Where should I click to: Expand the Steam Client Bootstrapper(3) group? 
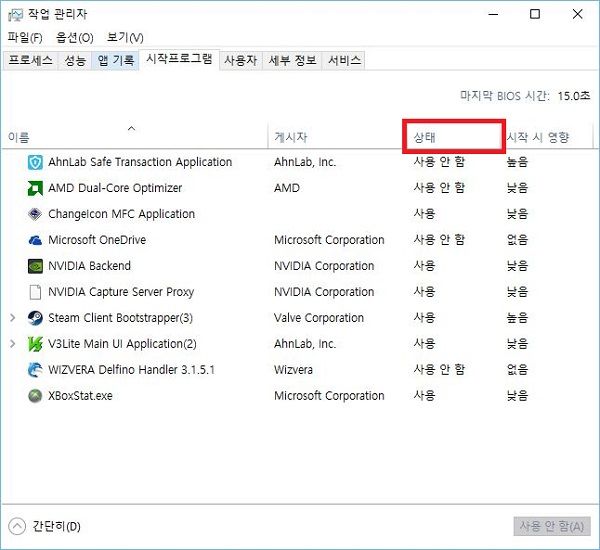point(13,318)
